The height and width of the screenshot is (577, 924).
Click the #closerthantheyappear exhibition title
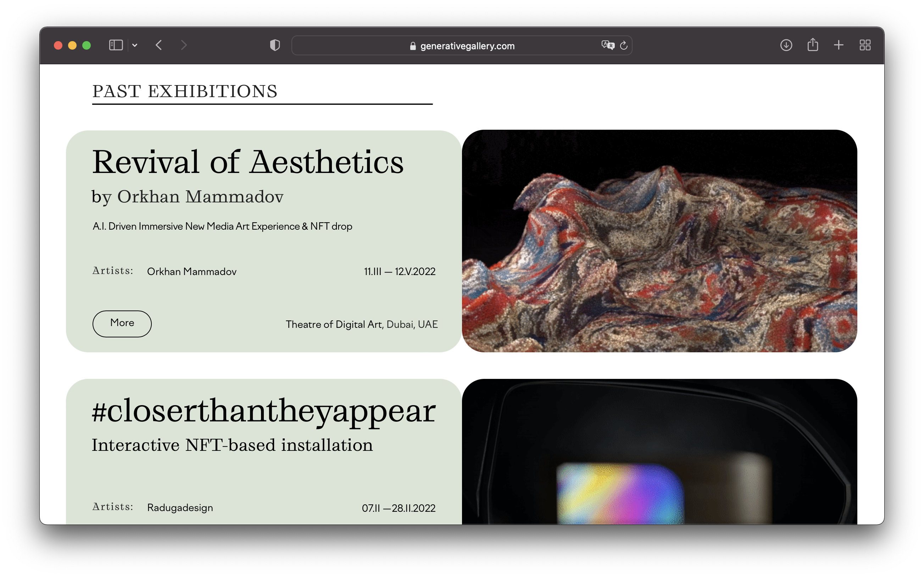(263, 411)
